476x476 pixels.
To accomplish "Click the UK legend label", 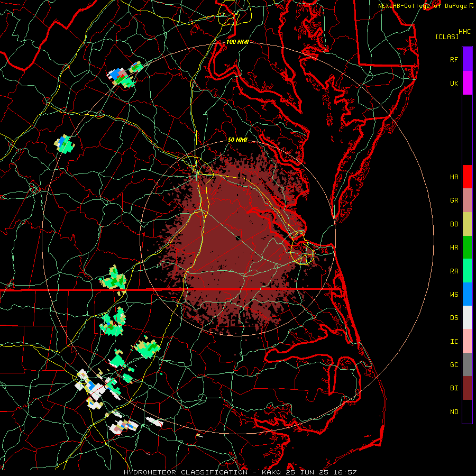I will [454, 83].
